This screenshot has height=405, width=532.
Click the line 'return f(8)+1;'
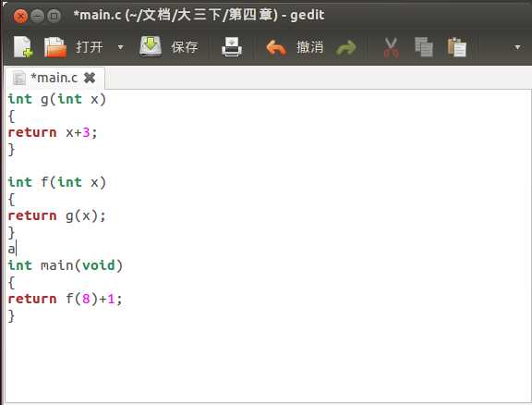click(x=65, y=299)
